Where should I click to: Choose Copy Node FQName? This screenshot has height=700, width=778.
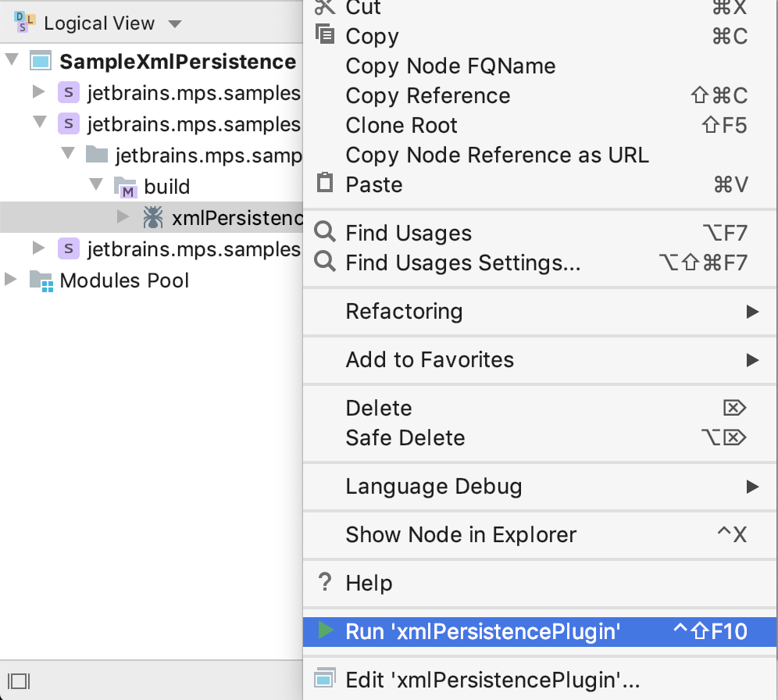(x=451, y=66)
